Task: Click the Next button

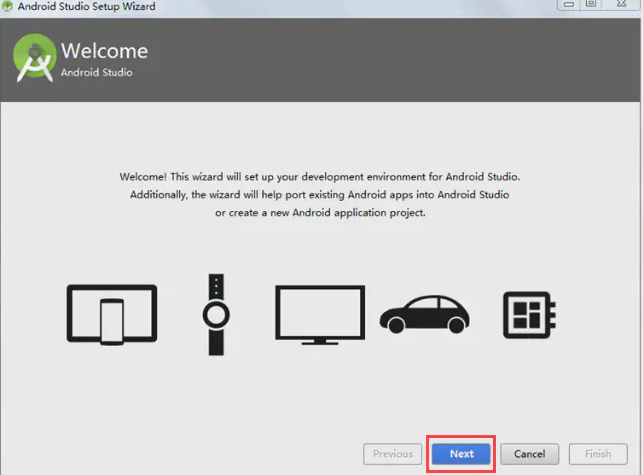Action: (461, 454)
